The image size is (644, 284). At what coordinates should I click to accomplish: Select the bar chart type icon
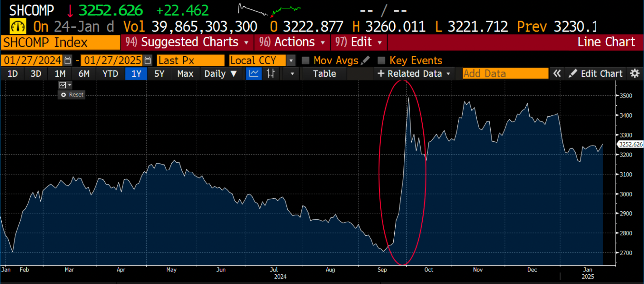pyautogui.click(x=271, y=73)
